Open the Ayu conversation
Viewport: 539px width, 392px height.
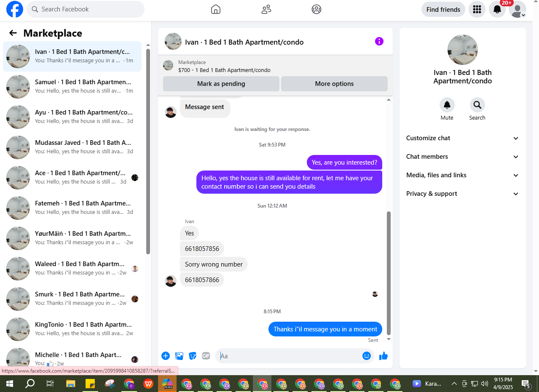[x=72, y=117]
